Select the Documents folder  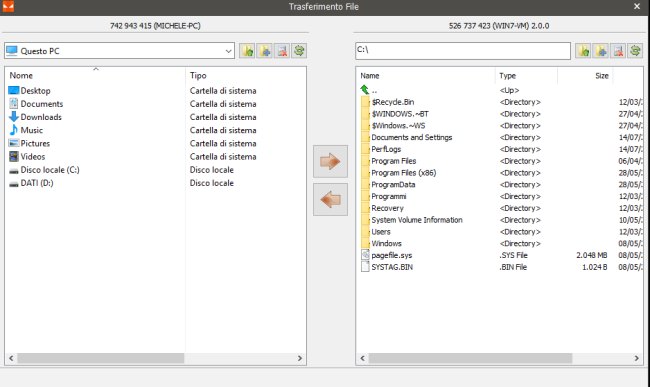[x=42, y=104]
